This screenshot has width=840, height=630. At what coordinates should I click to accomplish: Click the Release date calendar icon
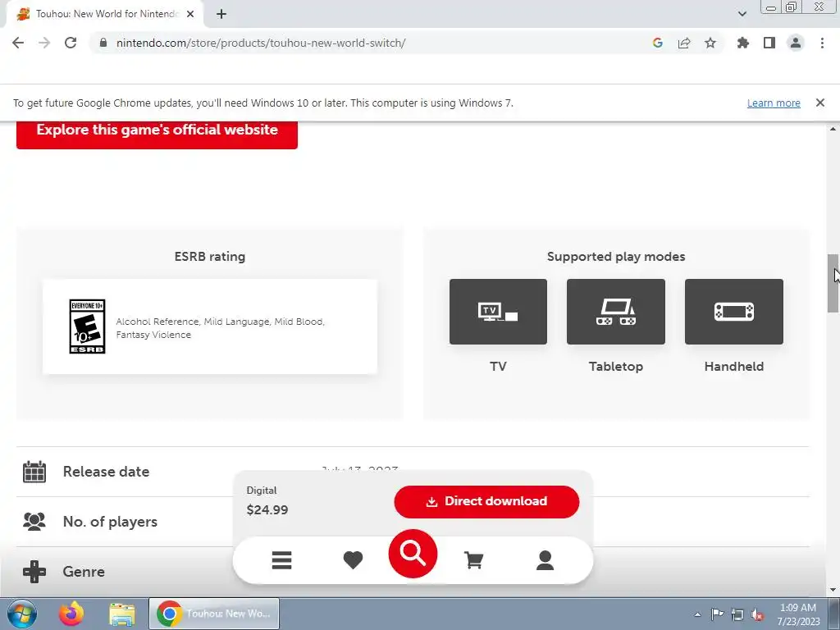click(34, 472)
